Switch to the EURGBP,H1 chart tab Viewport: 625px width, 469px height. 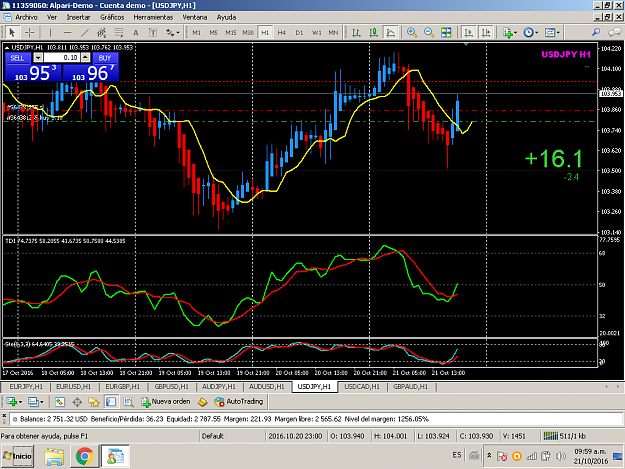click(122, 387)
